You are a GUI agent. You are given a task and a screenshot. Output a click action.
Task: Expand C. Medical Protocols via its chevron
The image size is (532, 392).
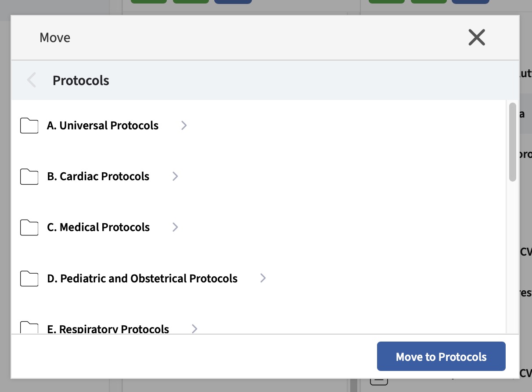(x=175, y=227)
